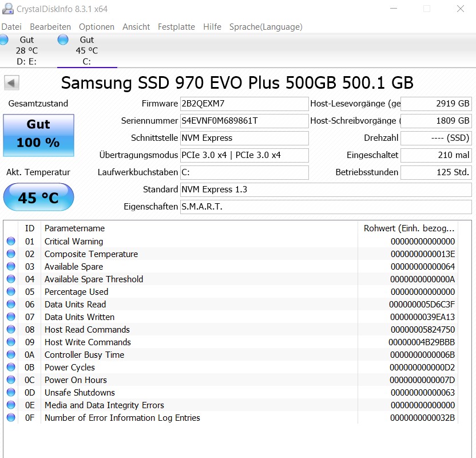Click the Seriennummer field S4EVNF0M689861T
This screenshot has width=476, height=458.
244,121
